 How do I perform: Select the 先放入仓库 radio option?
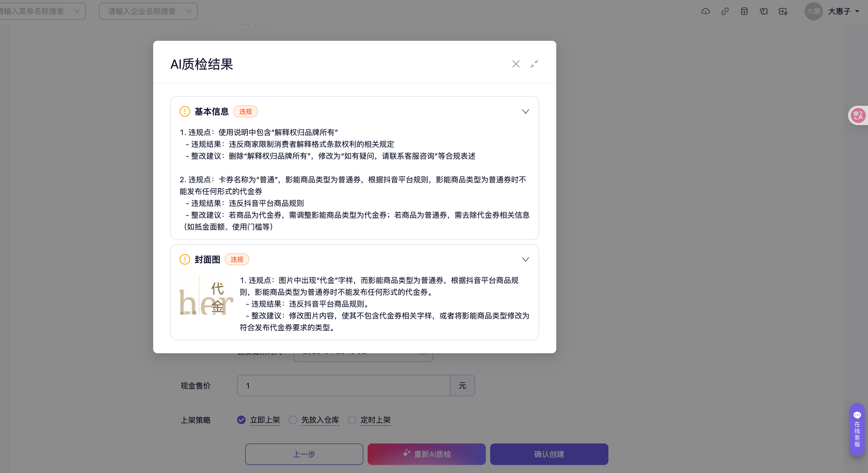click(293, 420)
